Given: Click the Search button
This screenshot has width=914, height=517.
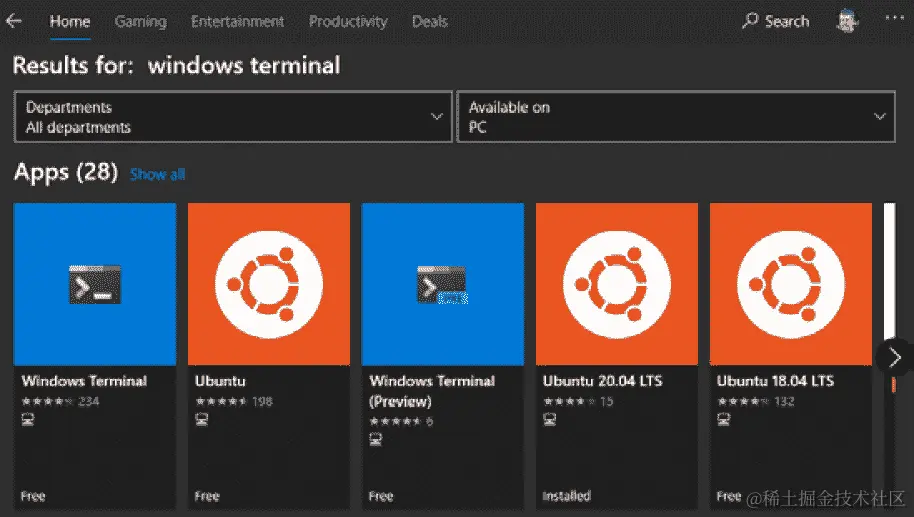Looking at the screenshot, I should tap(776, 22).
